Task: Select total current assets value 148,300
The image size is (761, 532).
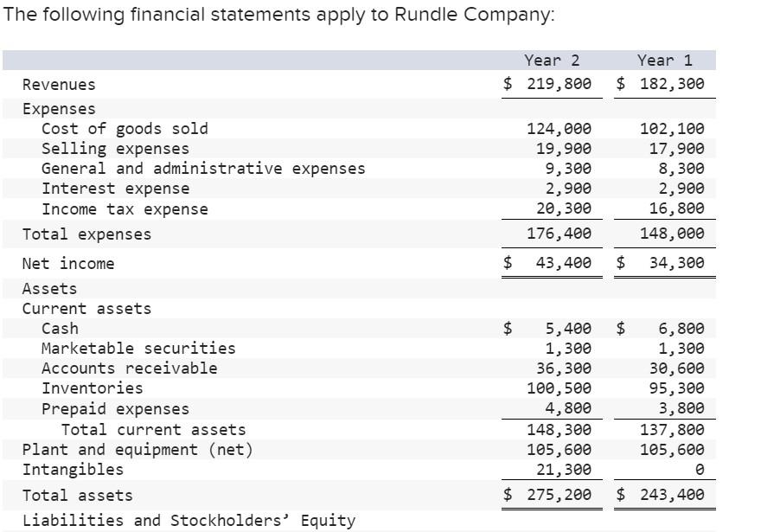Action: coord(560,430)
